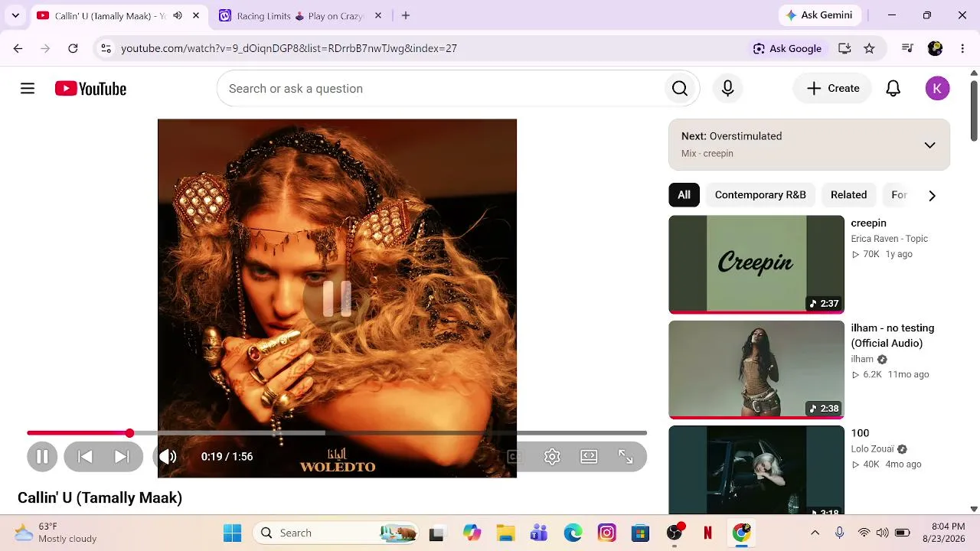Open the weather widget showing 63°F
Image resolution: width=980 pixels, height=551 pixels.
55,533
